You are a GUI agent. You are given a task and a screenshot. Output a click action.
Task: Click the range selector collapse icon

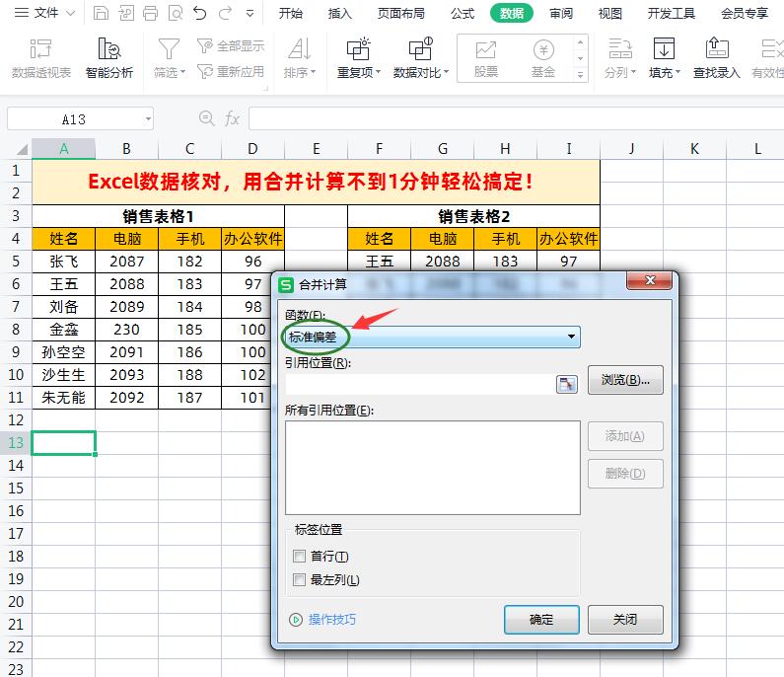click(x=566, y=384)
